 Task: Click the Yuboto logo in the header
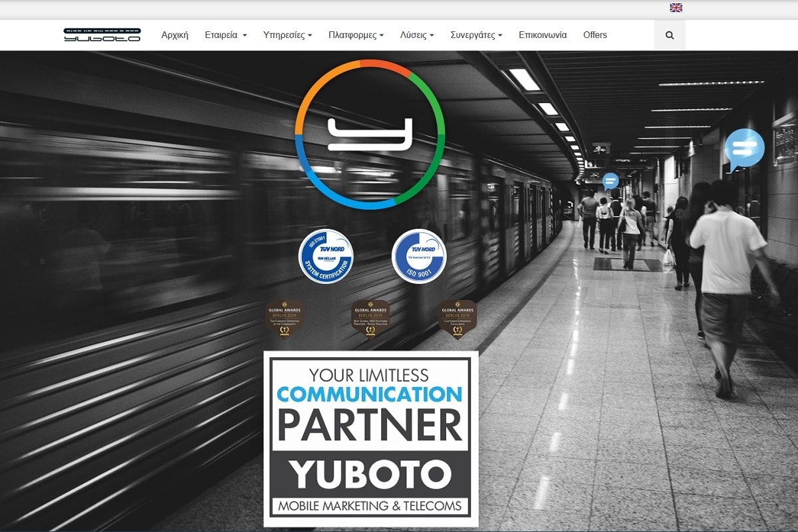coord(102,35)
